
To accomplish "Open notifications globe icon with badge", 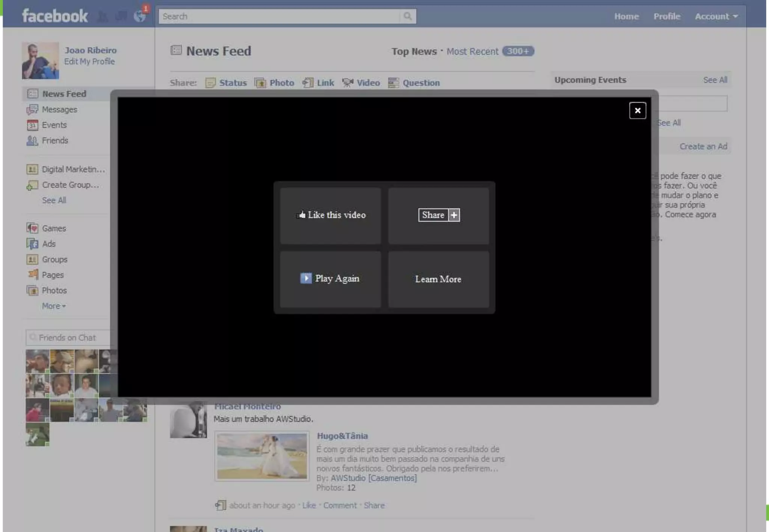I will pyautogui.click(x=140, y=16).
